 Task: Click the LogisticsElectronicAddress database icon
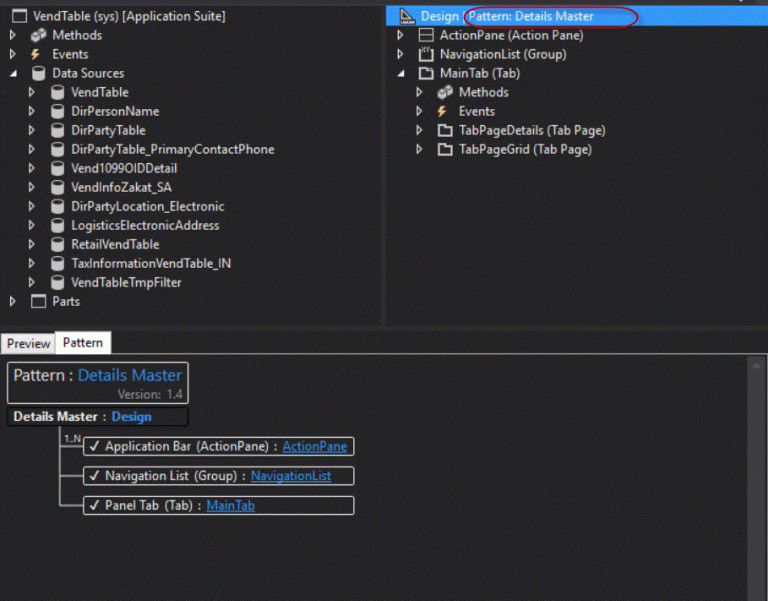(57, 226)
